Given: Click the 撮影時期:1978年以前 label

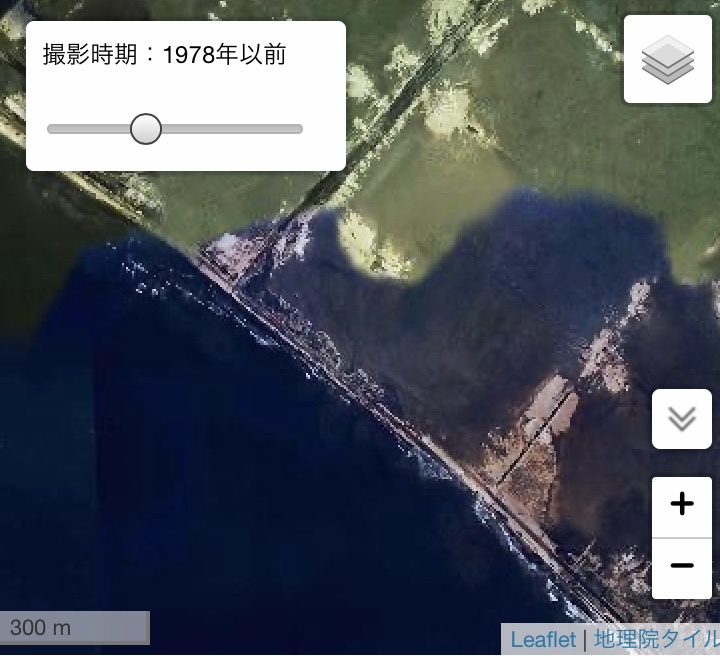Looking at the screenshot, I should point(164,55).
